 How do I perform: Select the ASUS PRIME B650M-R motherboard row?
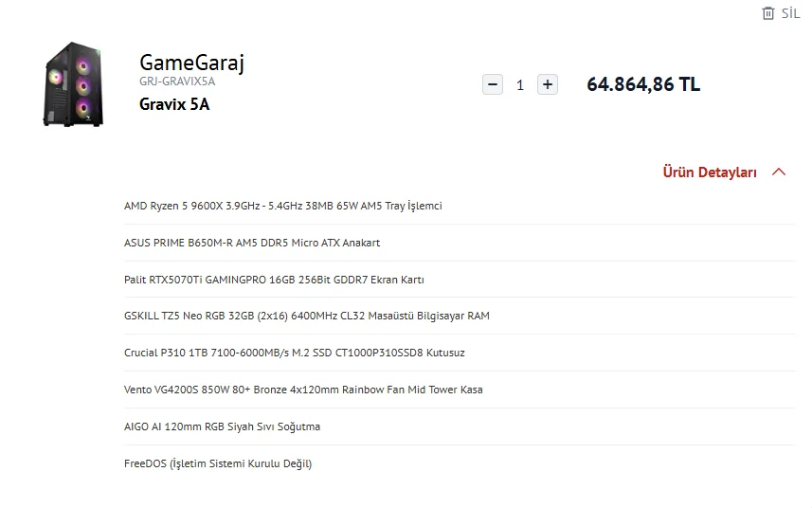point(251,243)
